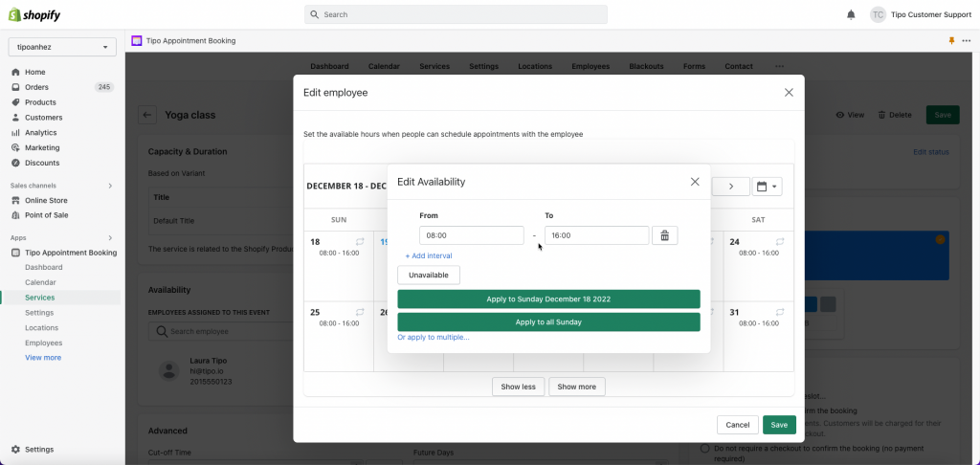Click Apply to Sunday December 18 2022
The image size is (980, 465).
[548, 299]
